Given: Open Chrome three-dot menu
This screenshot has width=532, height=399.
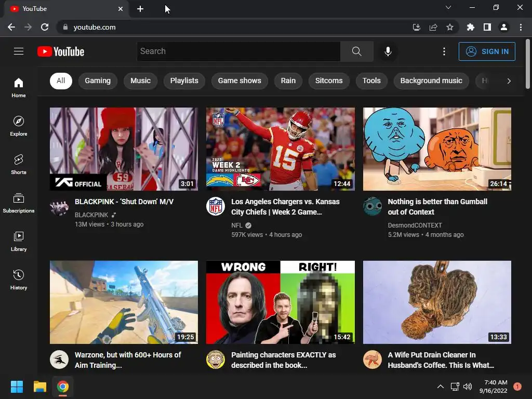Looking at the screenshot, I should [521, 27].
